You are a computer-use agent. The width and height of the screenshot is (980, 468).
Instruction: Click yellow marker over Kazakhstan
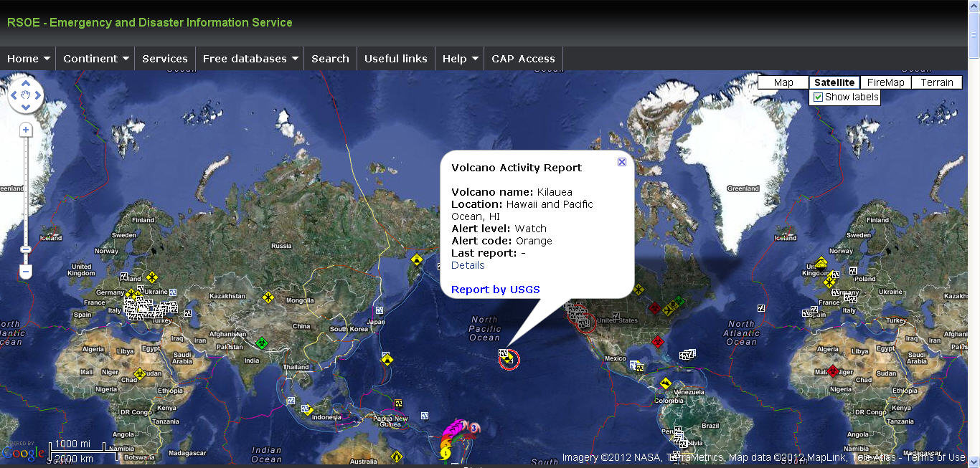[x=268, y=297]
